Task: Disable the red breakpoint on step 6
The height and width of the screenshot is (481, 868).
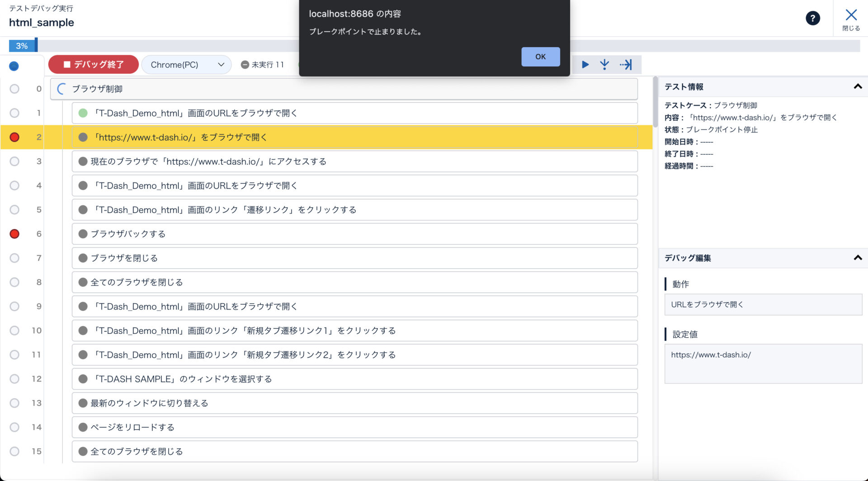Action: click(14, 234)
